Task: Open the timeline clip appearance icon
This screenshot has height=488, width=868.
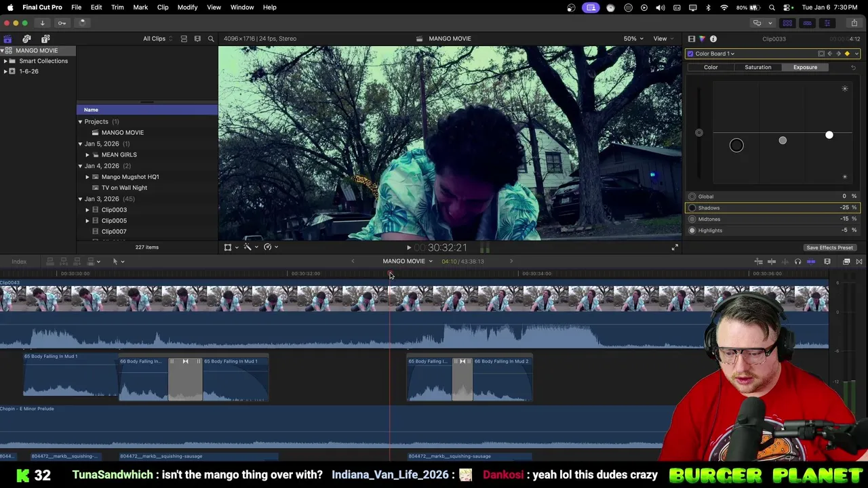Action: pos(827,261)
